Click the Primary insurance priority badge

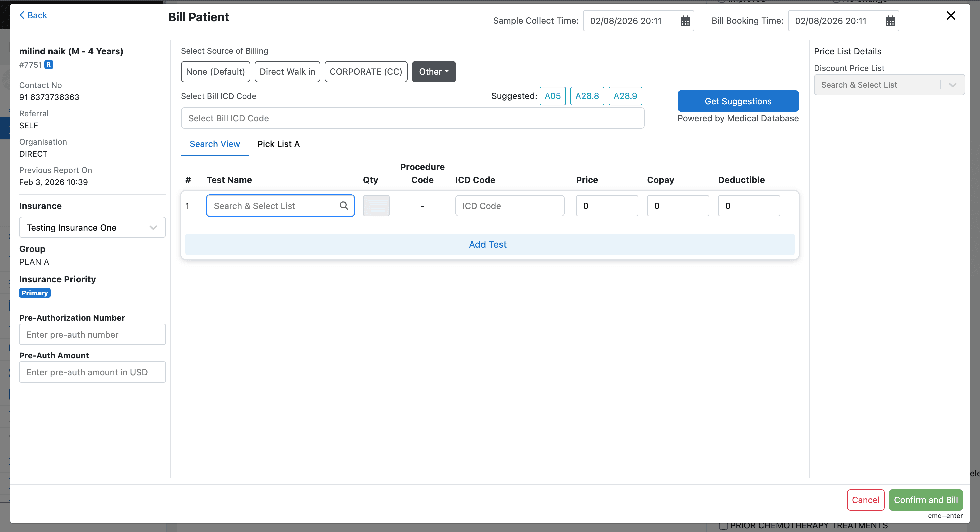tap(35, 293)
